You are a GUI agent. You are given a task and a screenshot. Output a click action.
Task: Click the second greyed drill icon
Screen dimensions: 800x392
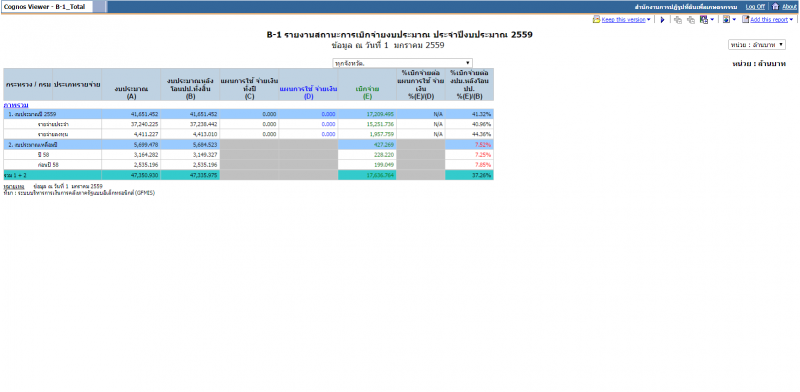click(x=691, y=20)
